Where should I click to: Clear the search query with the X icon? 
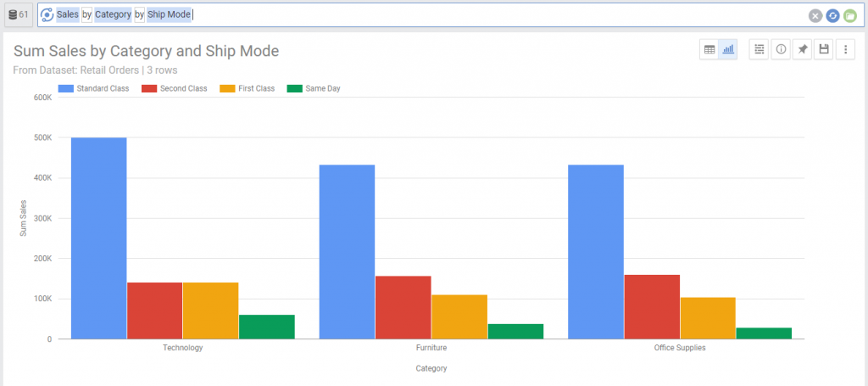pos(815,15)
